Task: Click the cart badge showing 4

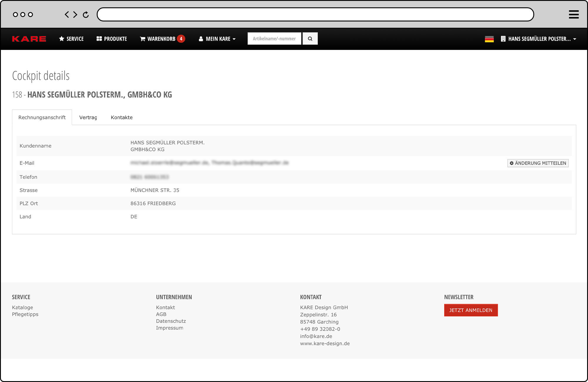Action: (x=181, y=39)
